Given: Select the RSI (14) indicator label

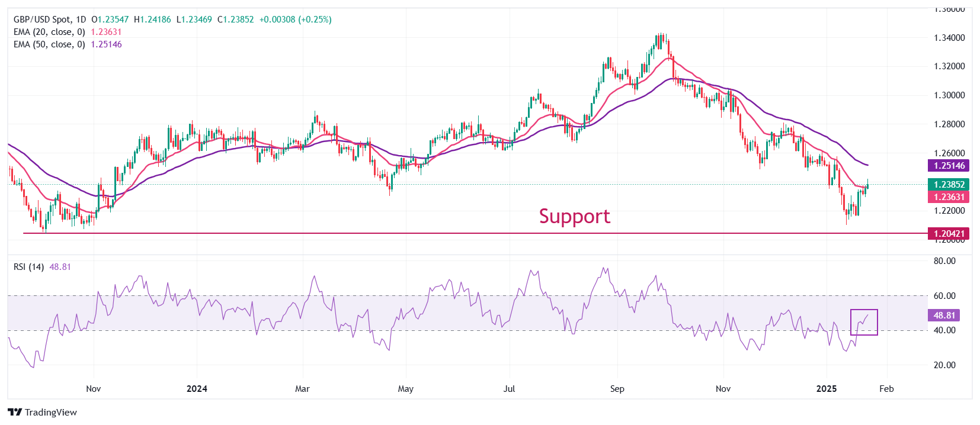Looking at the screenshot, I should coord(28,267).
